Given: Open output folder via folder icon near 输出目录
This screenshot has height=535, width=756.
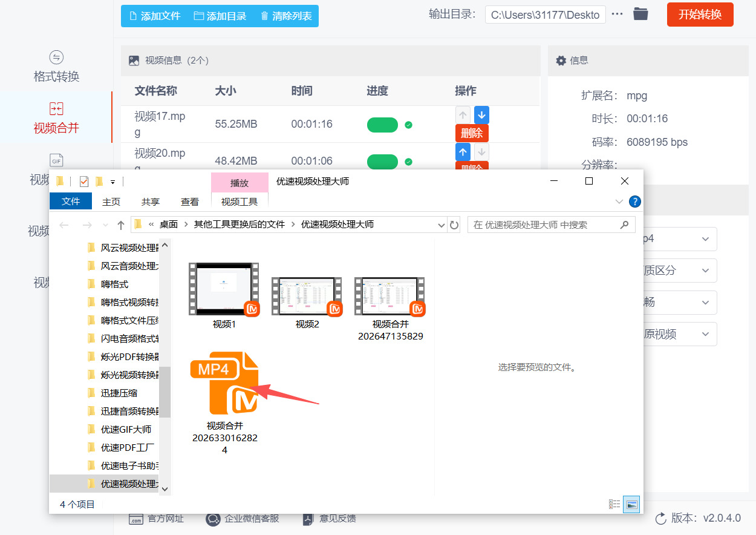Looking at the screenshot, I should pyautogui.click(x=640, y=14).
